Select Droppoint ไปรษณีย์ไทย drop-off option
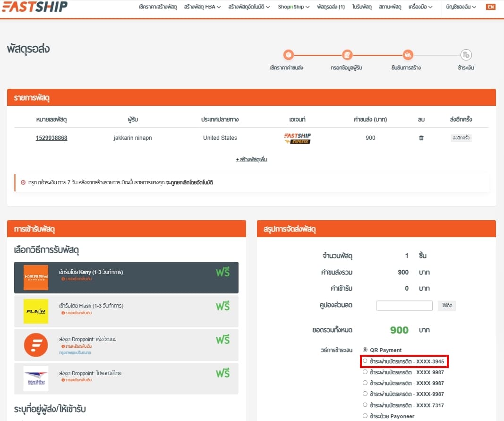This screenshot has width=504, height=421. (x=126, y=378)
